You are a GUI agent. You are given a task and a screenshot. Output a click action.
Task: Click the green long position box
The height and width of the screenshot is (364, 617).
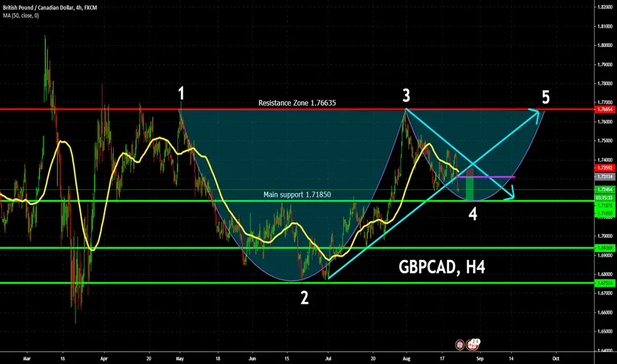(470, 188)
